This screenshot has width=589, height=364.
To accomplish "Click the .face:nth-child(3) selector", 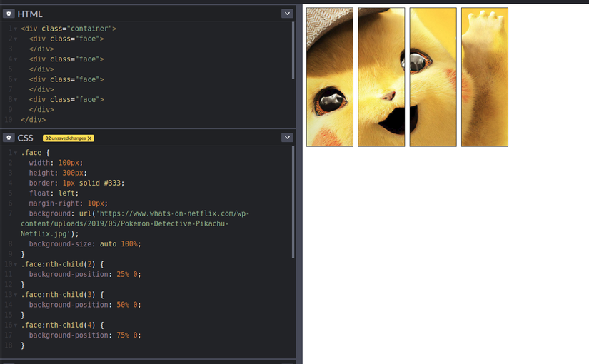I will (59, 295).
